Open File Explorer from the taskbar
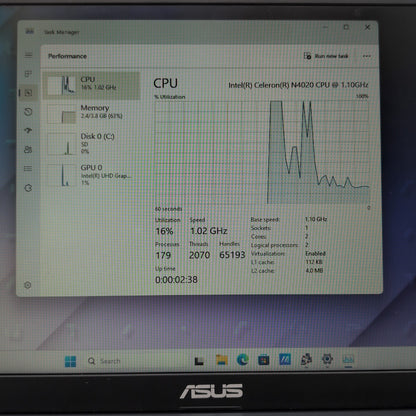 coord(221,360)
